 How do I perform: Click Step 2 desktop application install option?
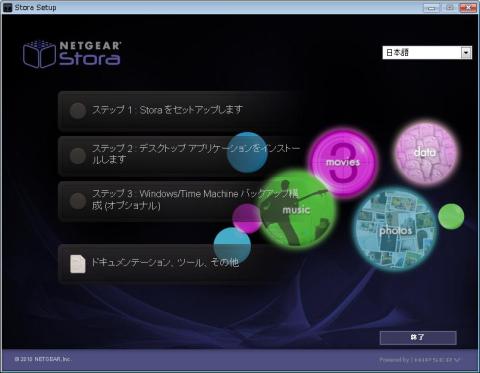(x=180, y=155)
